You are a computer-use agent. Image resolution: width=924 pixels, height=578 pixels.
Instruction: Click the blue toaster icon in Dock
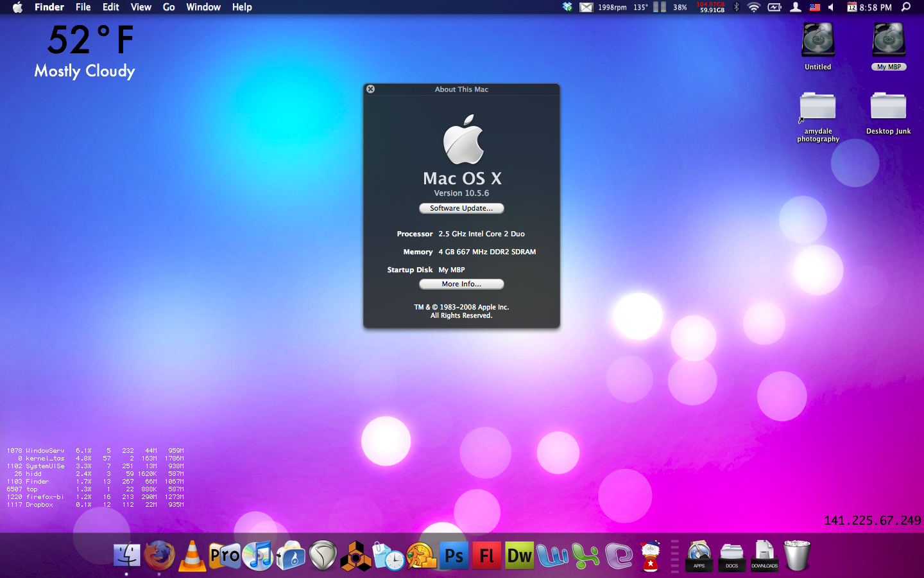click(291, 556)
